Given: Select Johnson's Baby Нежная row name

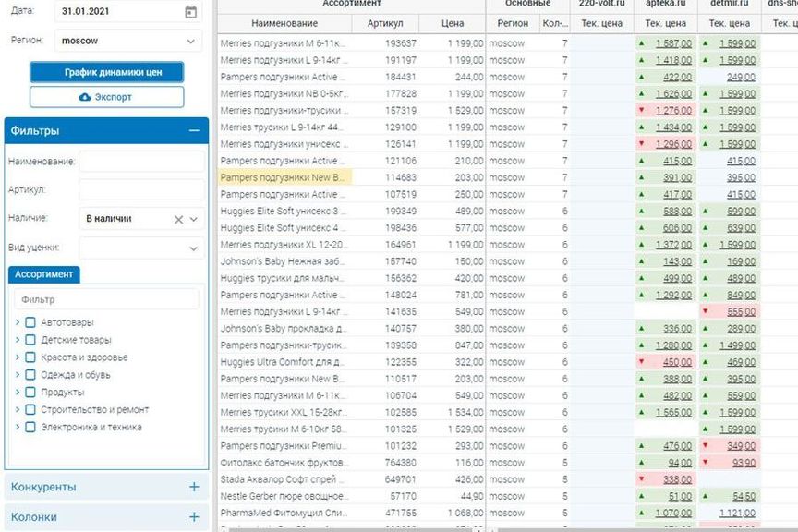Looking at the screenshot, I should [283, 261].
